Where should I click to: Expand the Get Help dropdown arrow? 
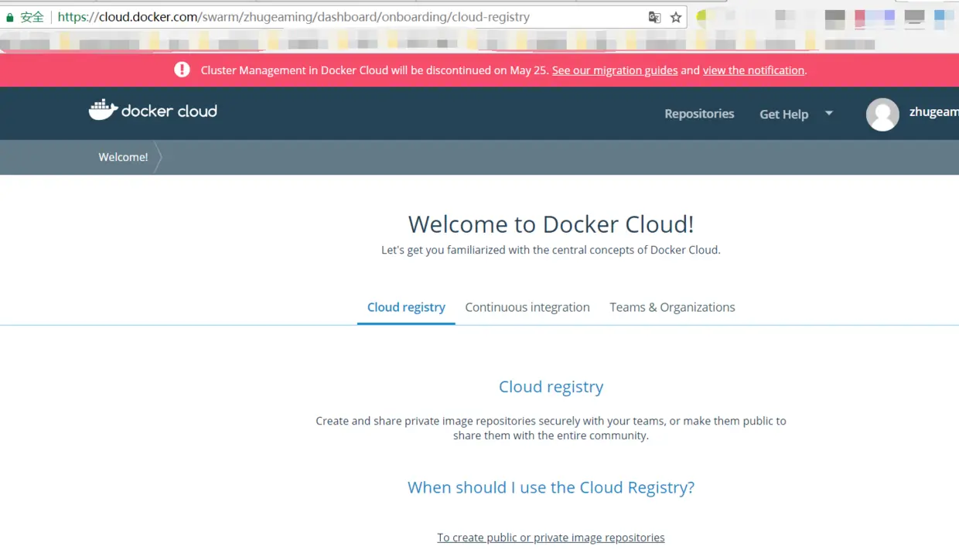829,114
